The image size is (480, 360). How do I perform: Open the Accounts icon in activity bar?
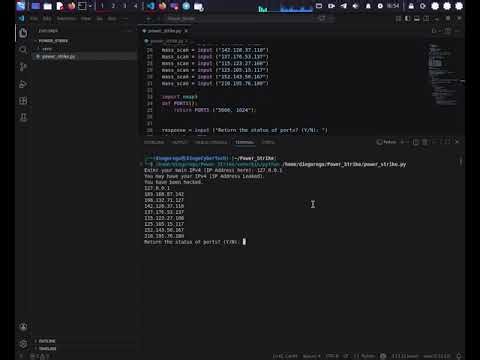[x=23, y=326]
